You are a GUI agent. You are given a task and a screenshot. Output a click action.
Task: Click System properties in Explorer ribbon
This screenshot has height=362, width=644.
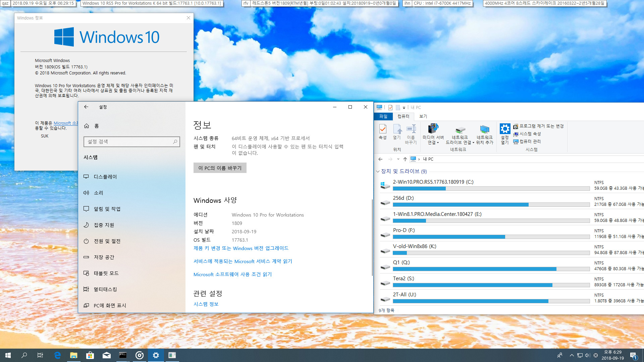(x=527, y=134)
